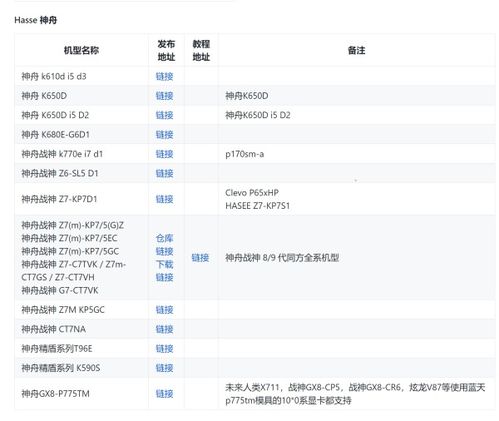Select the 神舟战神 CT7NA model name

[x=53, y=329]
